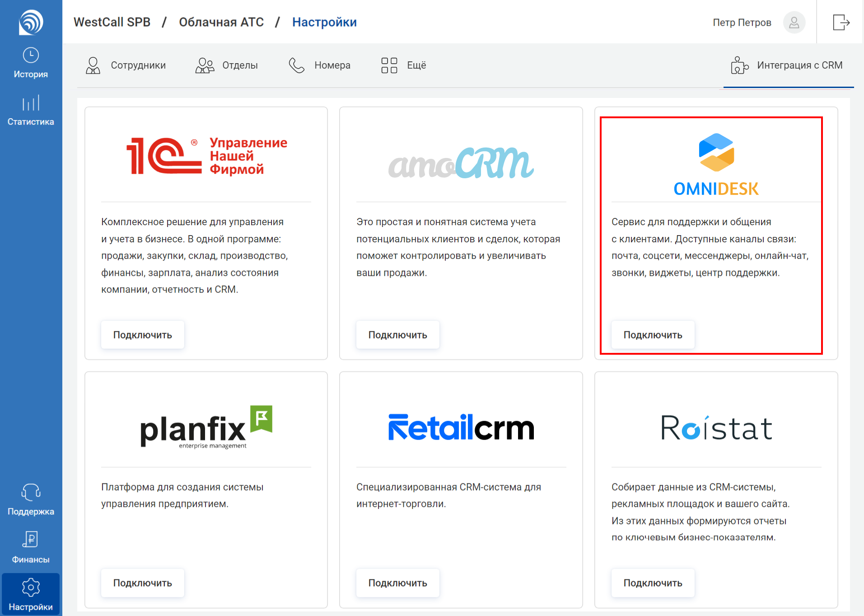
Task: Click the planfix logo
Action: [x=206, y=427]
